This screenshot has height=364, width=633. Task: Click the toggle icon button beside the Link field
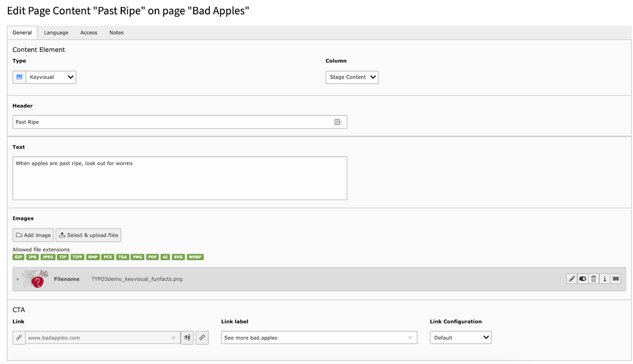click(x=187, y=338)
